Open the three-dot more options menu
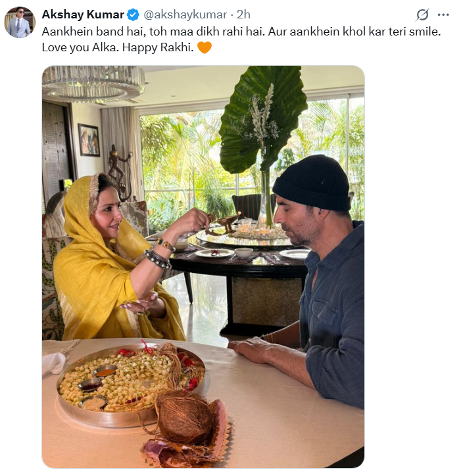 click(443, 14)
